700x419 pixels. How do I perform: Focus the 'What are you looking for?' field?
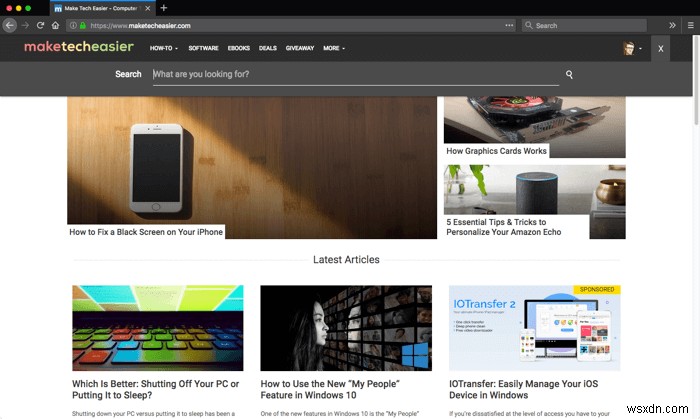coord(355,74)
